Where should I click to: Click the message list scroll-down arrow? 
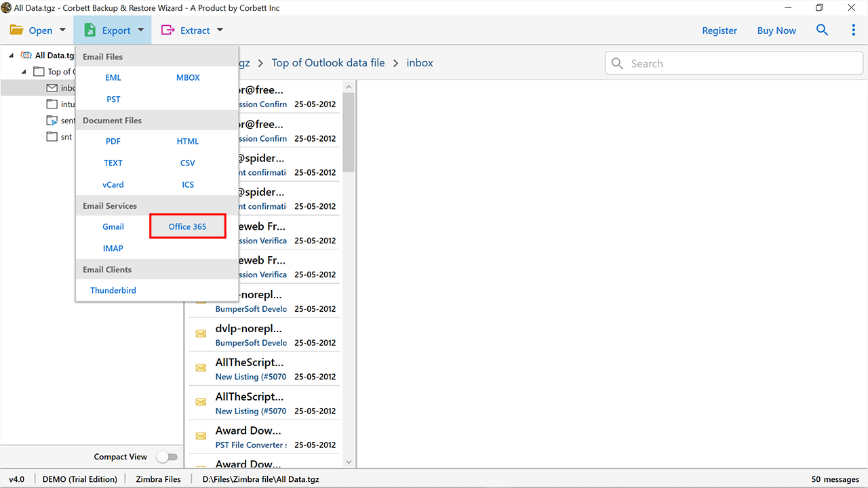tap(349, 462)
